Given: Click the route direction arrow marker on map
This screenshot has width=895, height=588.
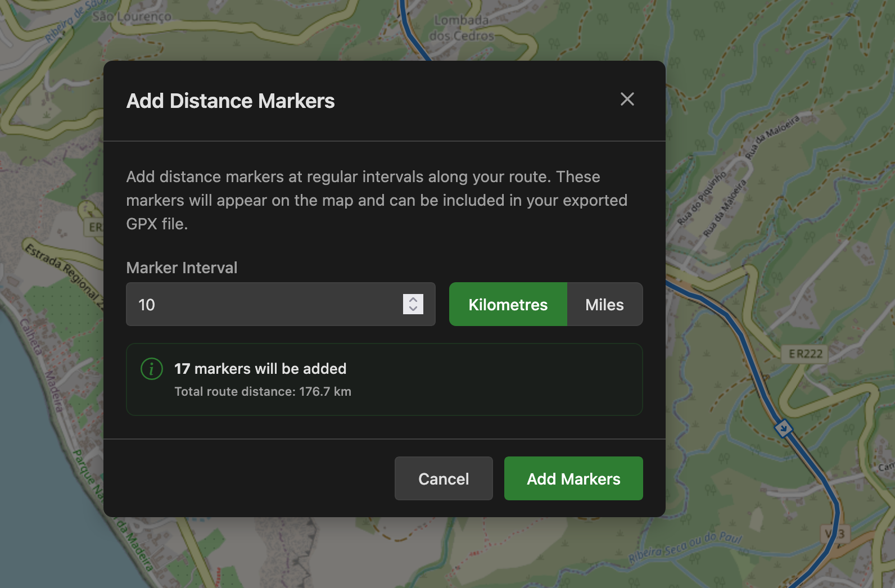Looking at the screenshot, I should [783, 429].
